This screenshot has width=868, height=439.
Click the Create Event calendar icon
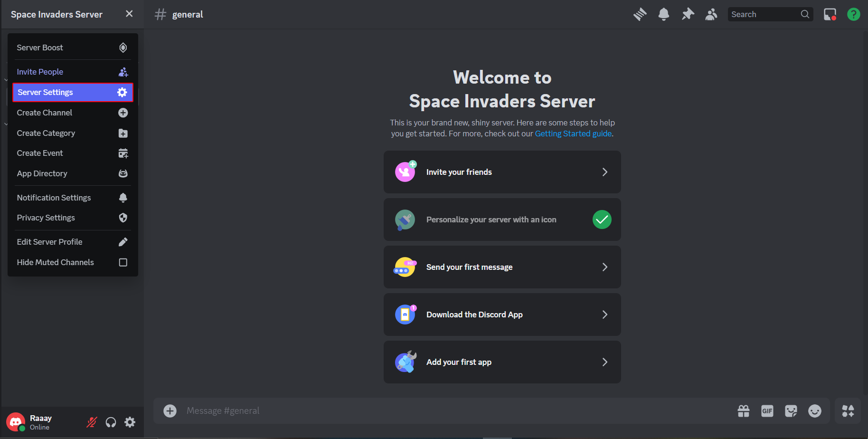(123, 153)
